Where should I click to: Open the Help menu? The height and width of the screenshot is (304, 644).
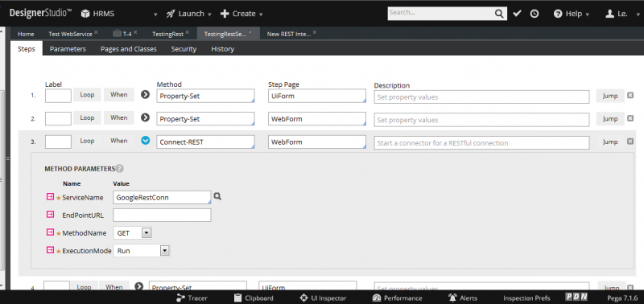pos(572,14)
